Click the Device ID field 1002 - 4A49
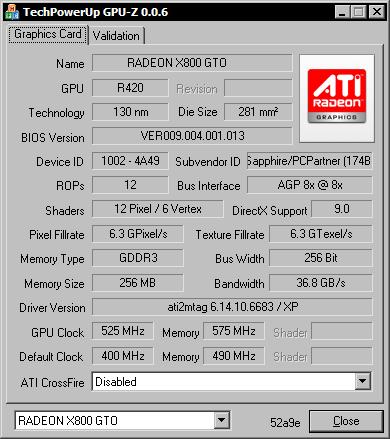 (x=130, y=161)
